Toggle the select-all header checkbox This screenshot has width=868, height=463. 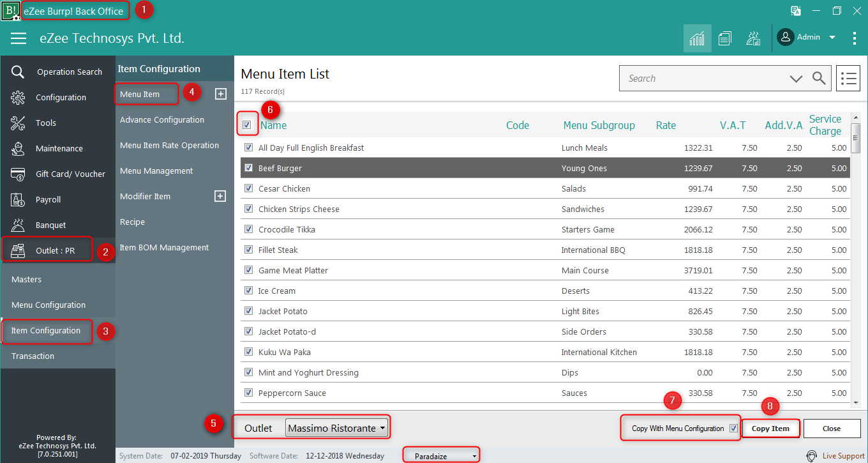point(247,125)
